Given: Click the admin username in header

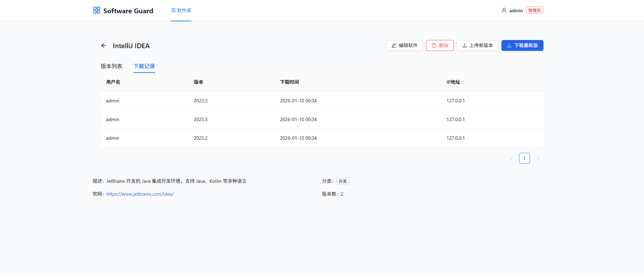Looking at the screenshot, I should click(516, 11).
